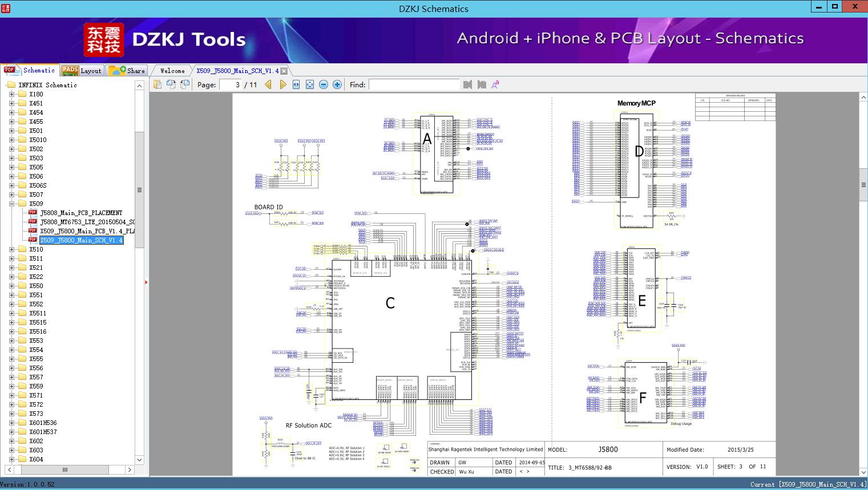Collapse the X509 folder
868x490 pixels.
coord(12,204)
